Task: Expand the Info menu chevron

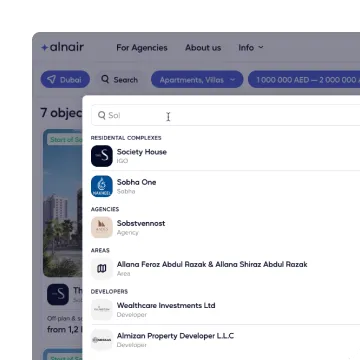Action: click(x=261, y=47)
